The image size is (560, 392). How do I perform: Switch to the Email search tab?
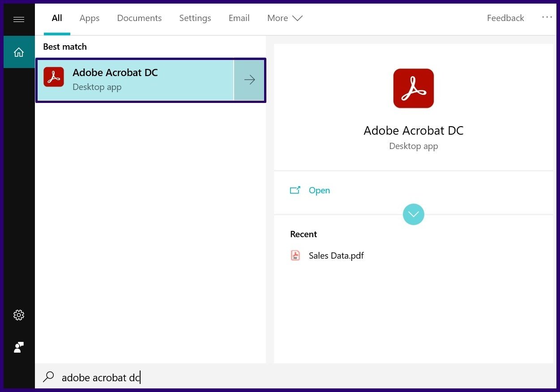click(239, 18)
